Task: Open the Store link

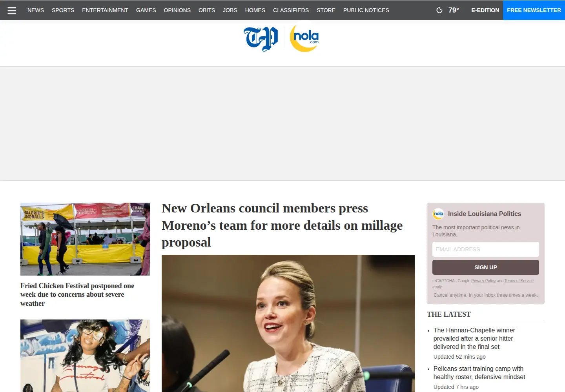Action: coord(326,10)
